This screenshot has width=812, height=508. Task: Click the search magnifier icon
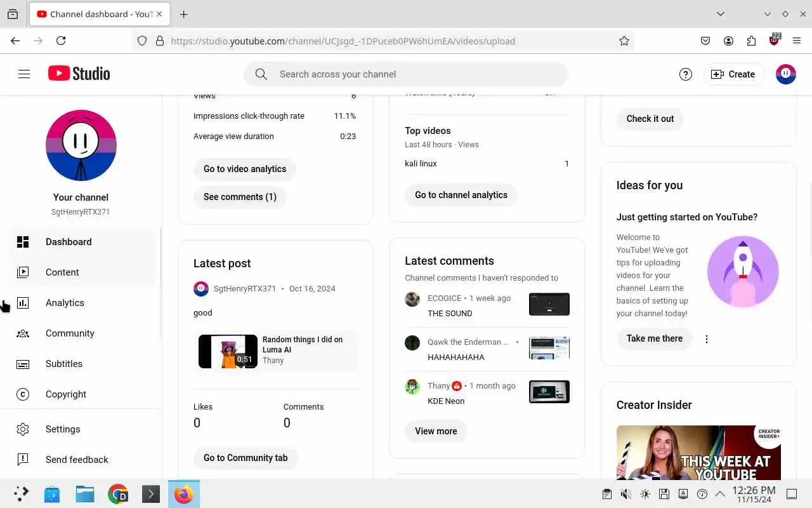click(261, 74)
